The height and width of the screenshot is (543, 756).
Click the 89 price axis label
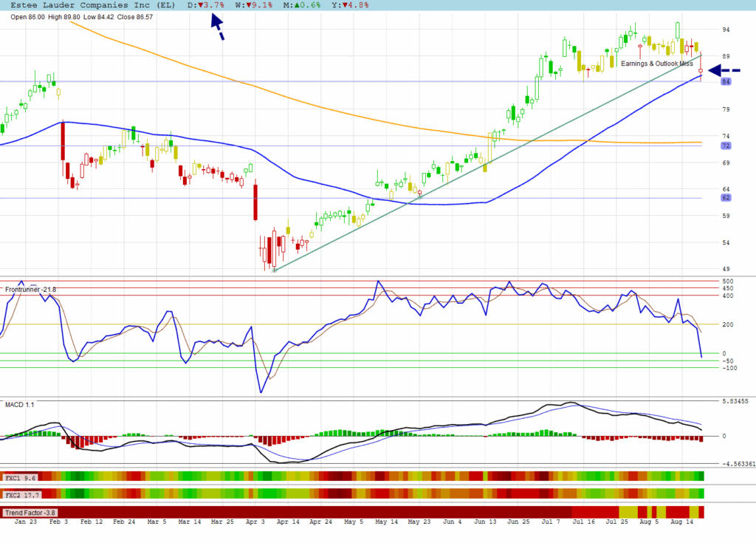pyautogui.click(x=726, y=56)
